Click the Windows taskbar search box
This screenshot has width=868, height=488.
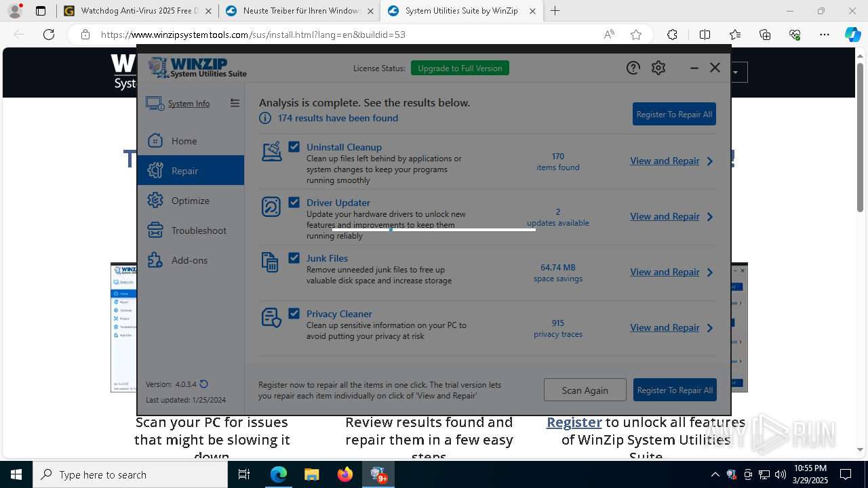click(130, 474)
